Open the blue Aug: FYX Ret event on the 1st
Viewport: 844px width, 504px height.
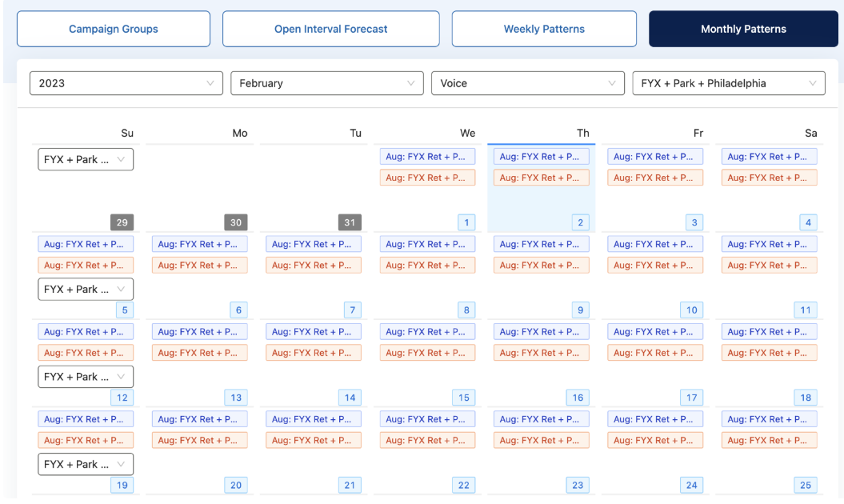click(x=427, y=243)
